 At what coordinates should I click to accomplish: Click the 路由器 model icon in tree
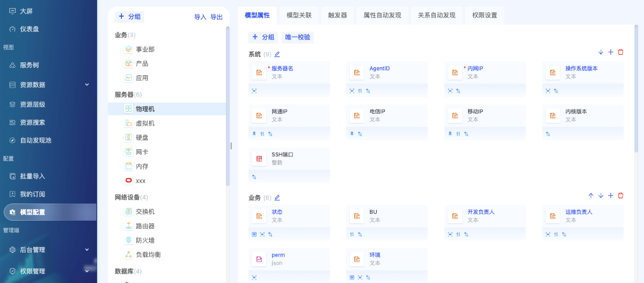(x=128, y=226)
